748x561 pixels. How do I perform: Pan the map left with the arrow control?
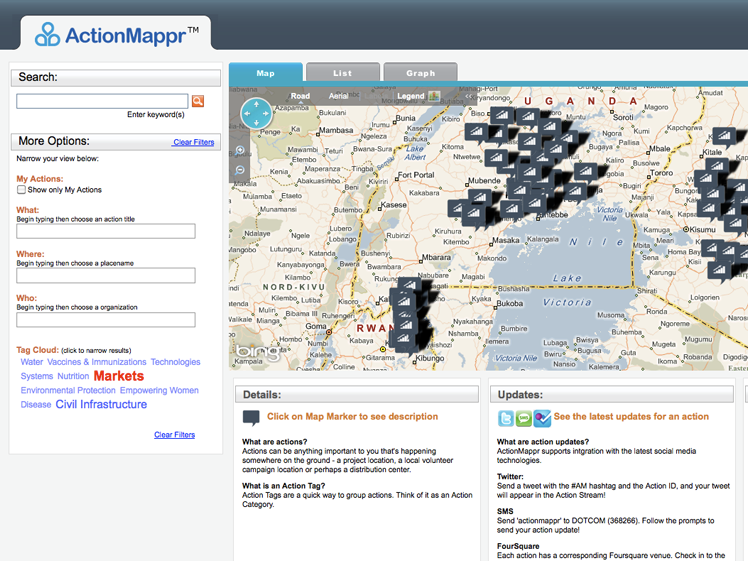[x=247, y=114]
